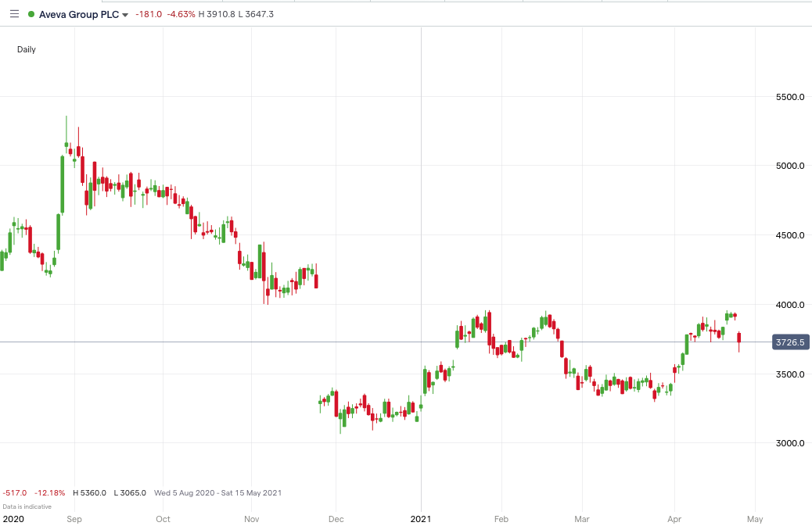Select the Daily timeframe label
This screenshot has height=526, width=812.
pyautogui.click(x=26, y=48)
